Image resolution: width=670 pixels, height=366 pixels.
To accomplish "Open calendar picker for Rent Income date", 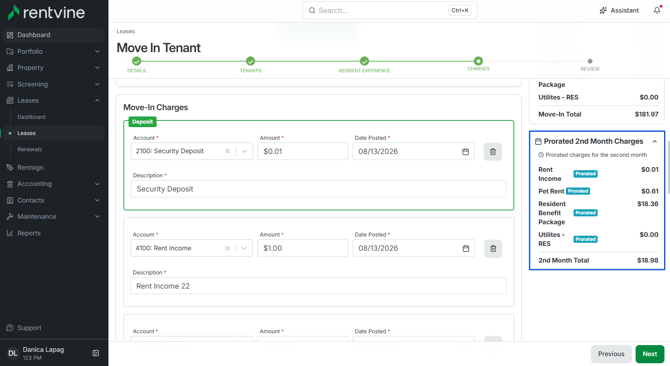I will [465, 249].
